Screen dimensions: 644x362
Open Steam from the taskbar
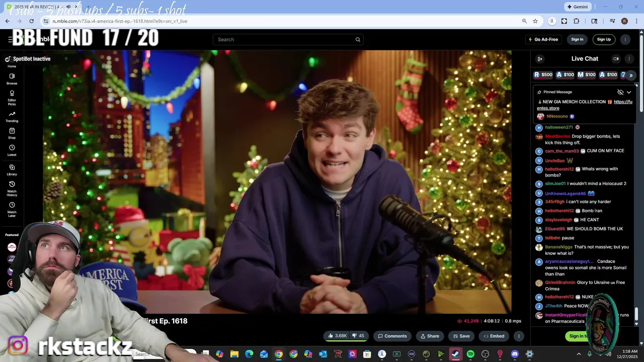(x=455, y=354)
